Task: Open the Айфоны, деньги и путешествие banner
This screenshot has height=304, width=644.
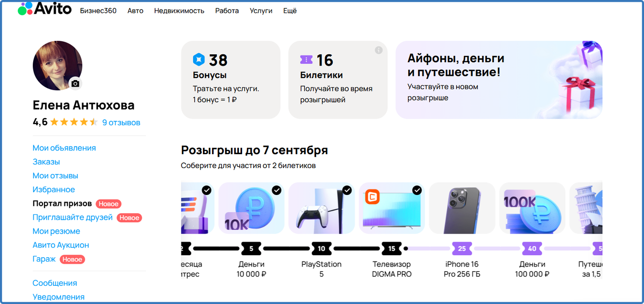Action: coord(499,79)
